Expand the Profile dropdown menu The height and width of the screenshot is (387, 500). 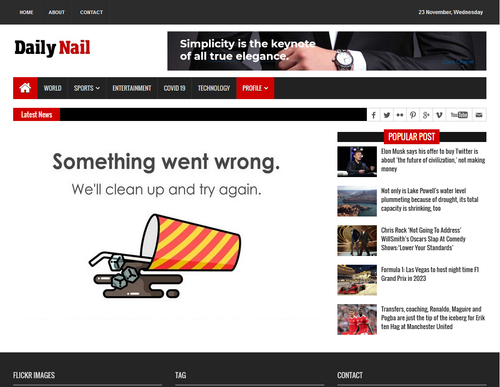tap(255, 88)
